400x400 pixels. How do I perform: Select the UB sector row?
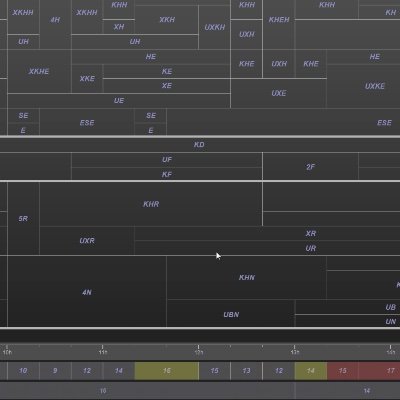[x=348, y=307]
